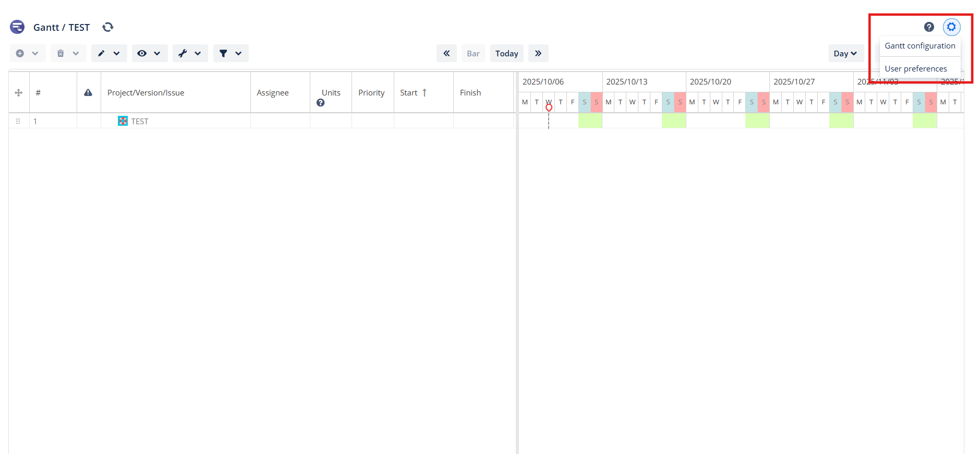Click the settings gear icon
The width and height of the screenshot is (980, 454).
(x=951, y=27)
